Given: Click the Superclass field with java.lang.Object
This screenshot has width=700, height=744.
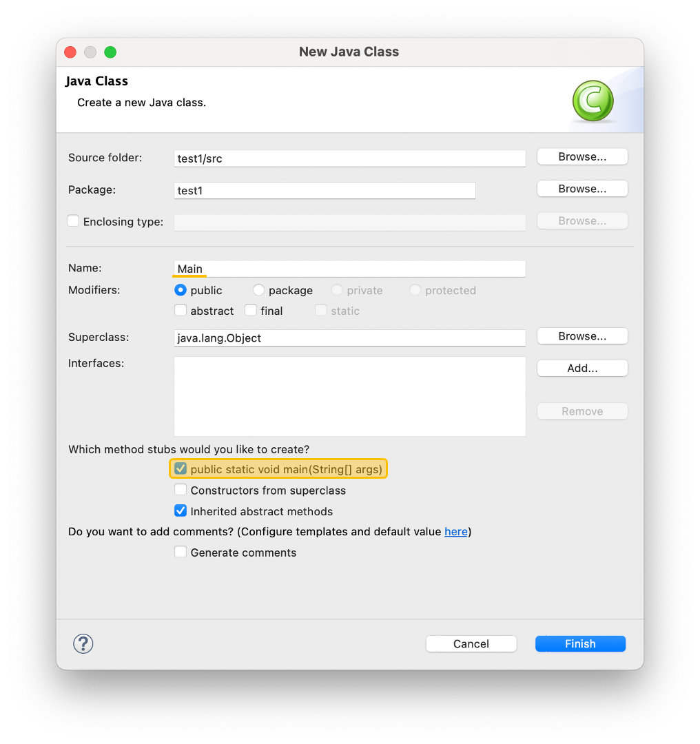Looking at the screenshot, I should point(350,338).
